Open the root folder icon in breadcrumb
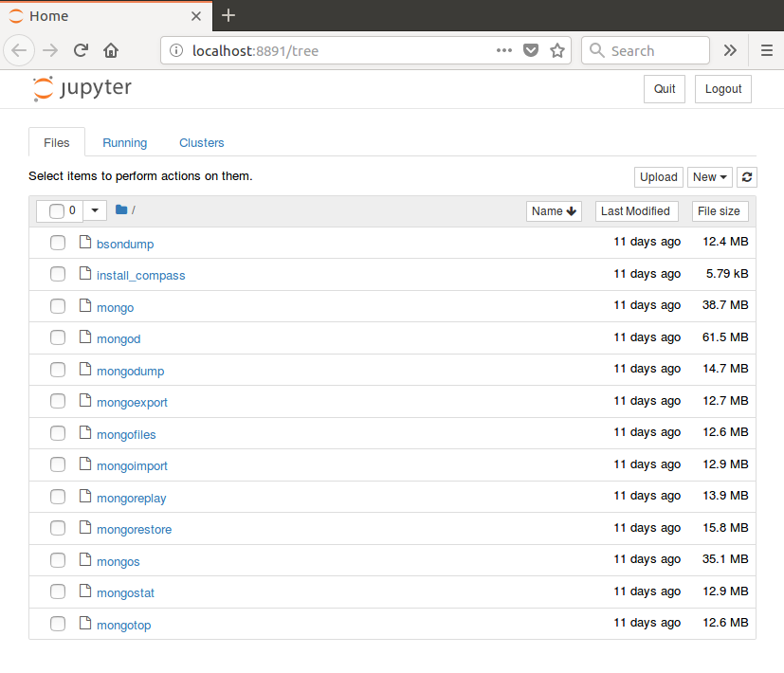The image size is (784, 673). [121, 209]
